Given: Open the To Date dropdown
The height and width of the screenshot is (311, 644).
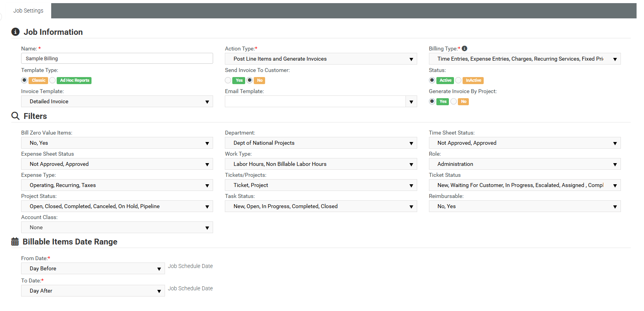Looking at the screenshot, I should tap(93, 291).
